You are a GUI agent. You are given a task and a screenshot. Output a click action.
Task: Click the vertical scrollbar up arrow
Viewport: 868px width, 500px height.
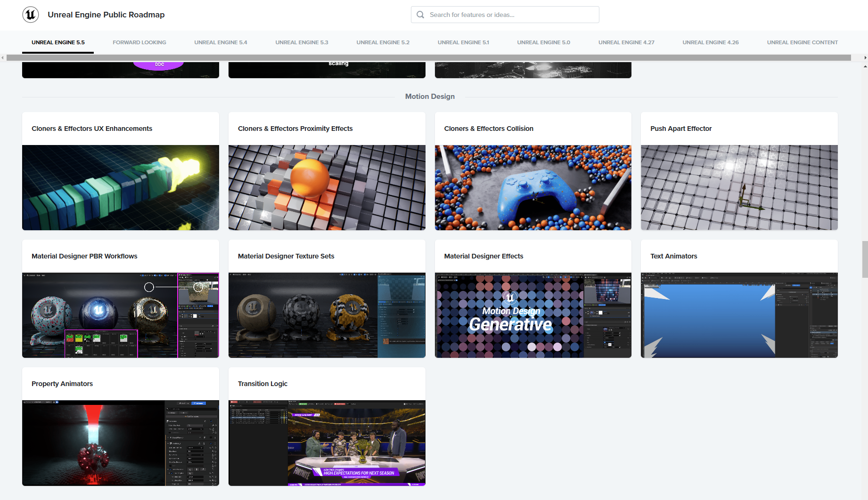(865, 66)
